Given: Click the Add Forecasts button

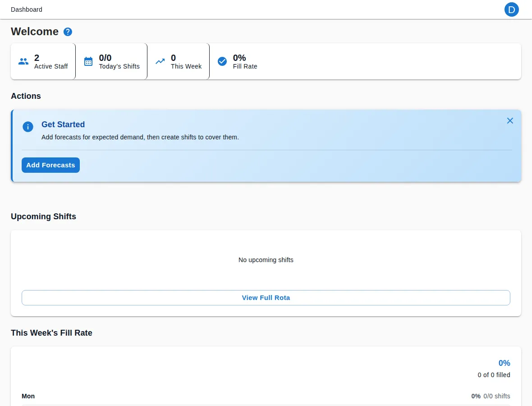Looking at the screenshot, I should (50, 165).
